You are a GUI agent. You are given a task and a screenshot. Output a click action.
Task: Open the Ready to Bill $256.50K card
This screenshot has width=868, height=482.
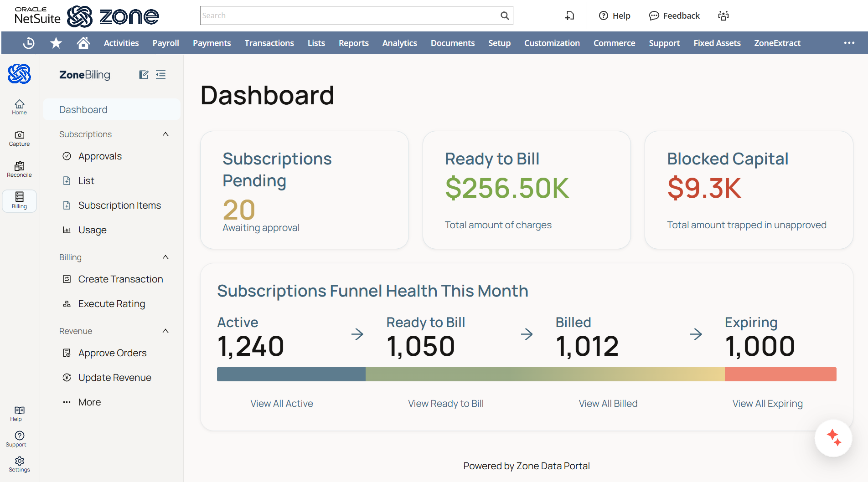(527, 190)
